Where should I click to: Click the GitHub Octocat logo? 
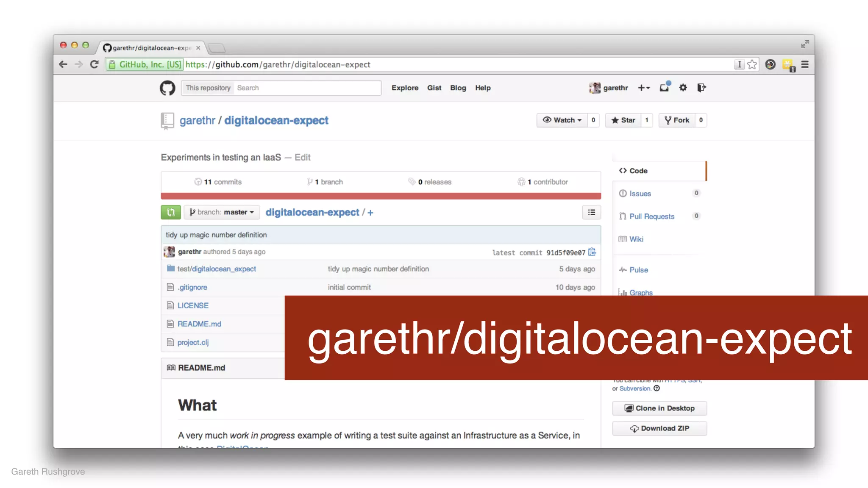click(x=167, y=88)
